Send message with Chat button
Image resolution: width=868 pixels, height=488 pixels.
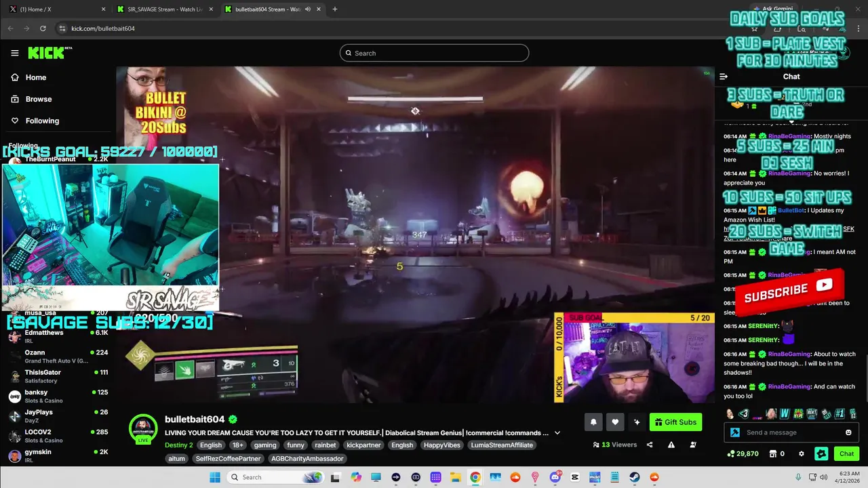point(846,453)
